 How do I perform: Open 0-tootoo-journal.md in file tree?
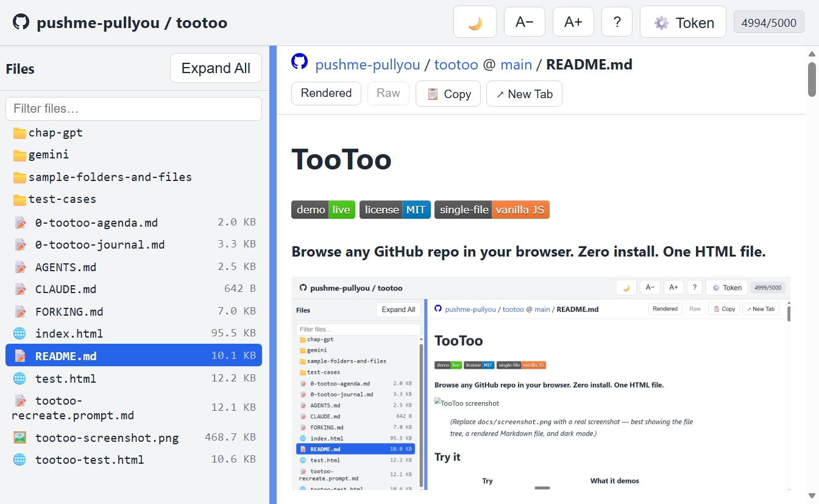point(100,244)
